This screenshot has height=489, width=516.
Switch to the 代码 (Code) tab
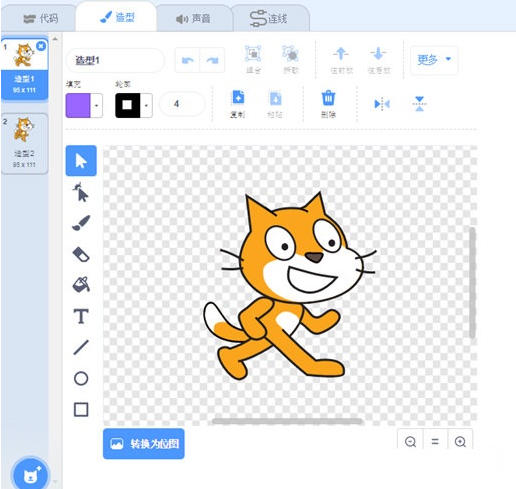(x=40, y=18)
